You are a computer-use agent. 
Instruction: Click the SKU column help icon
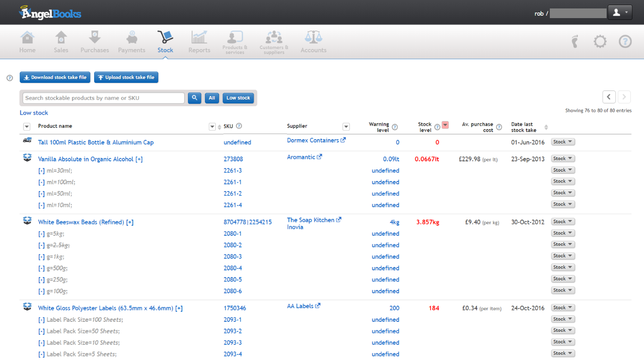(x=239, y=126)
